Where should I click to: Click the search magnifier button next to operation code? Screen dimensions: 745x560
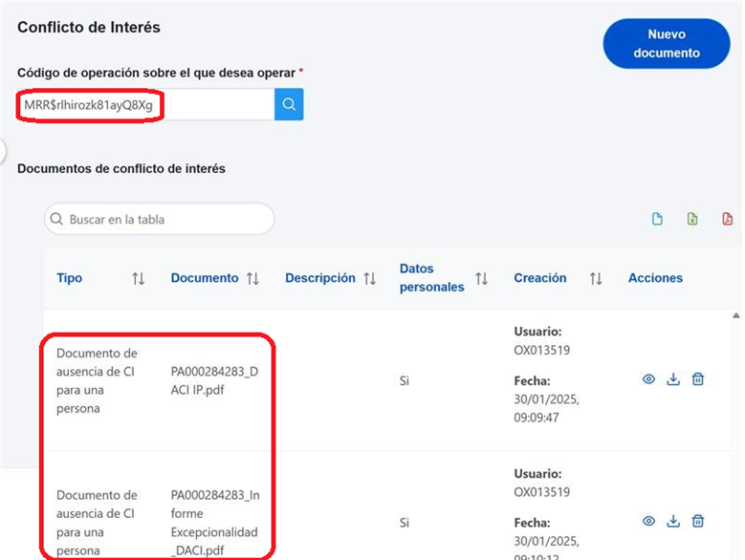[289, 105]
